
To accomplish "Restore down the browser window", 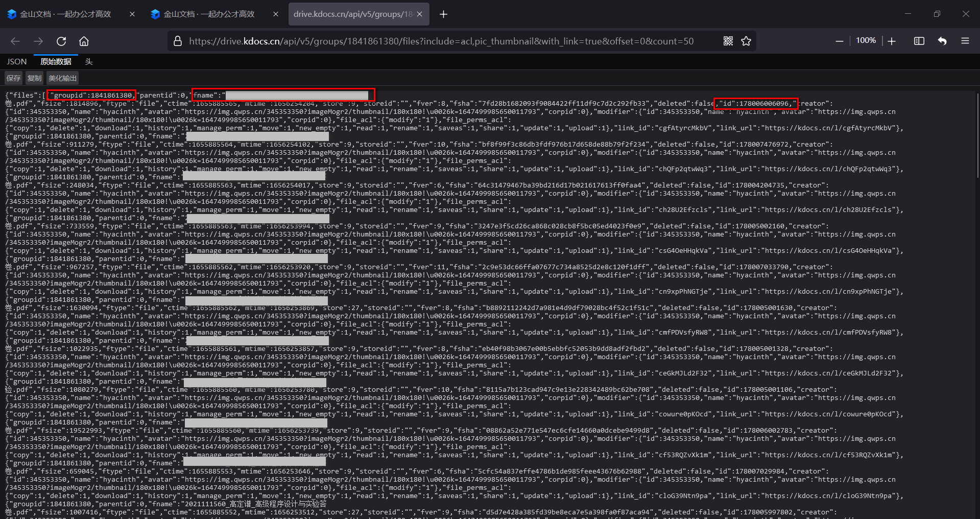I will pyautogui.click(x=937, y=14).
